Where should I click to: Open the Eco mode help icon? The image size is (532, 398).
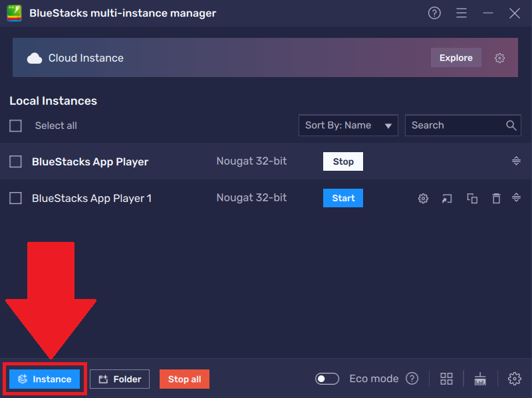412,379
